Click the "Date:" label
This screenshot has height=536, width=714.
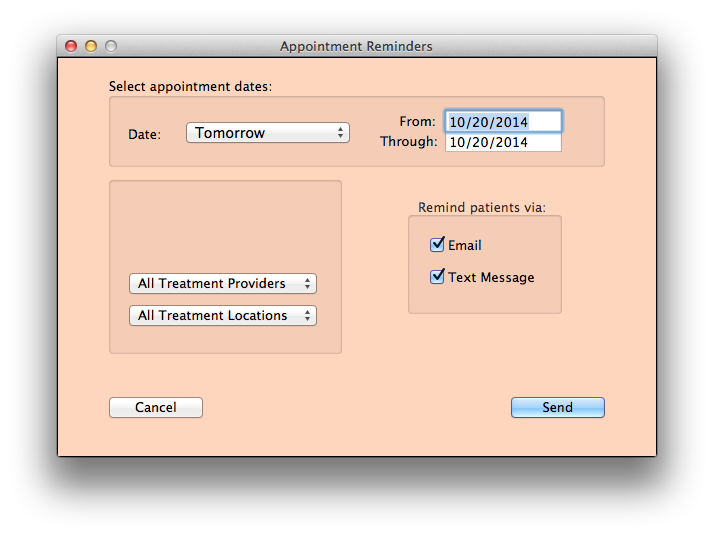click(x=144, y=134)
